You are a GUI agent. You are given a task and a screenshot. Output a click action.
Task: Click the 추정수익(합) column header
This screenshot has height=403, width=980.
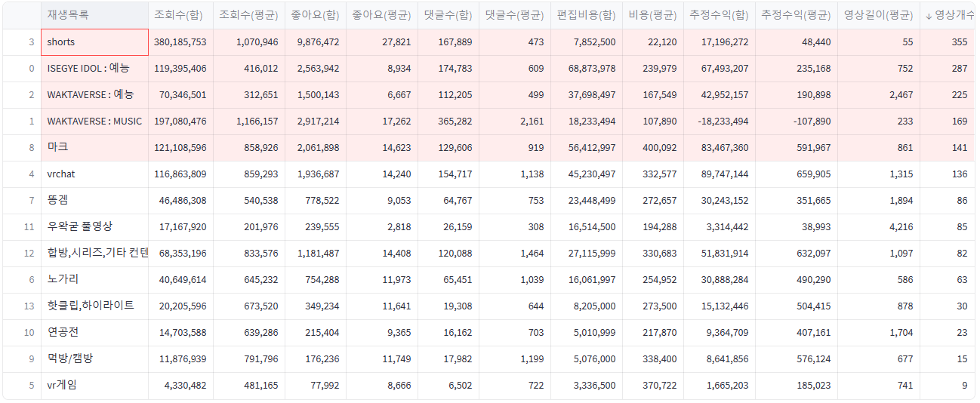click(719, 15)
